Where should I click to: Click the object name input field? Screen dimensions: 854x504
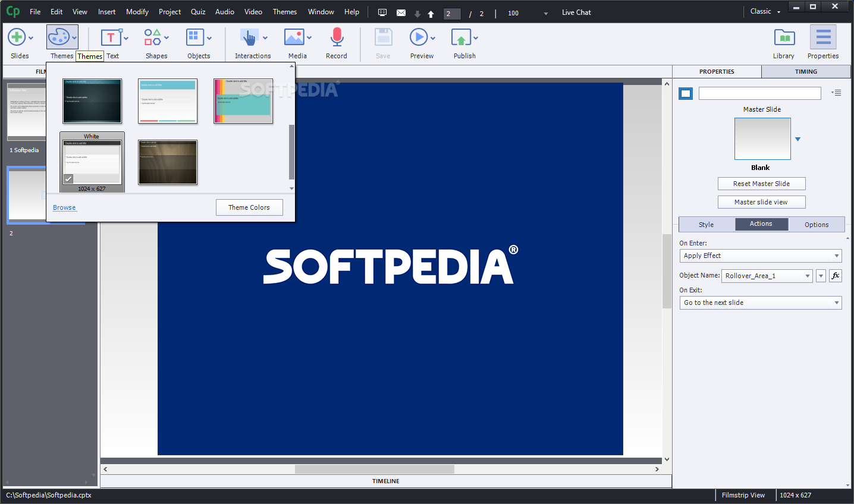point(760,93)
